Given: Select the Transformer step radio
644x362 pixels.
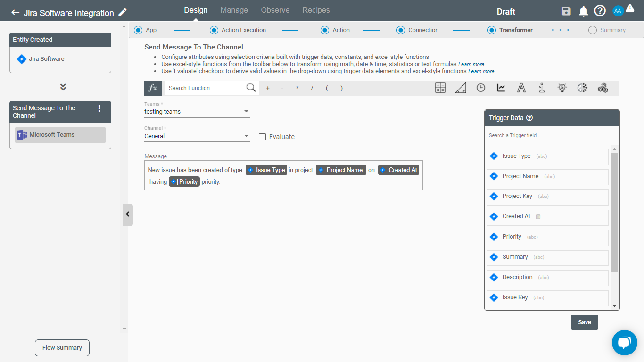Looking at the screenshot, I should (x=492, y=30).
